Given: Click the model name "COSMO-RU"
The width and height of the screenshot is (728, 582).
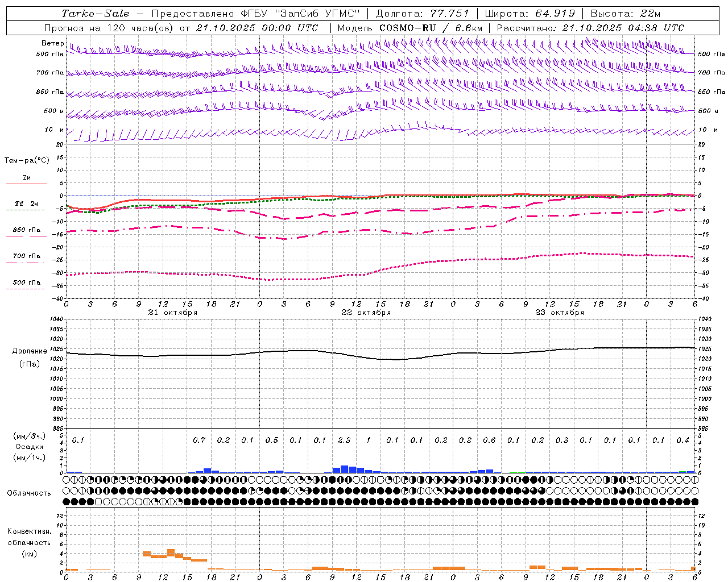Looking at the screenshot, I should click(x=408, y=28).
